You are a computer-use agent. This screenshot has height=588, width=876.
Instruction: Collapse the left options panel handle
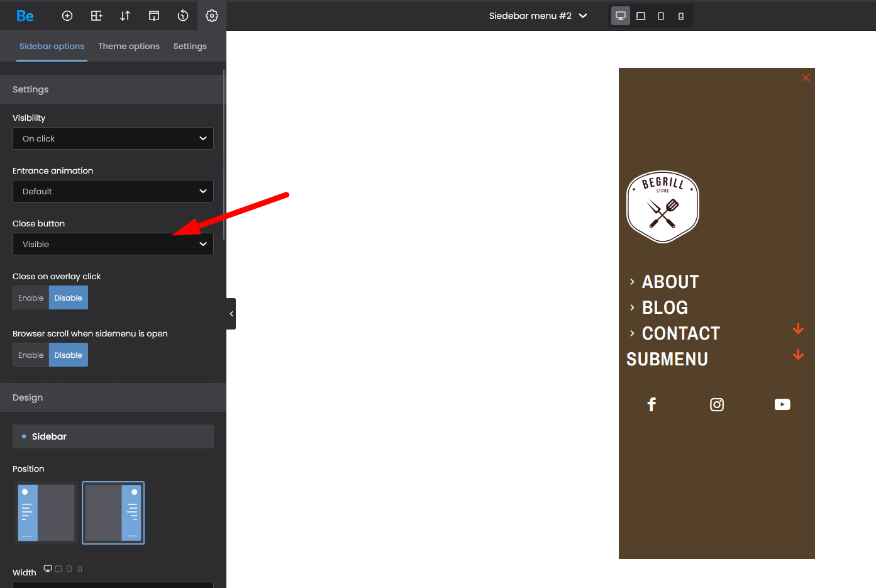[231, 314]
